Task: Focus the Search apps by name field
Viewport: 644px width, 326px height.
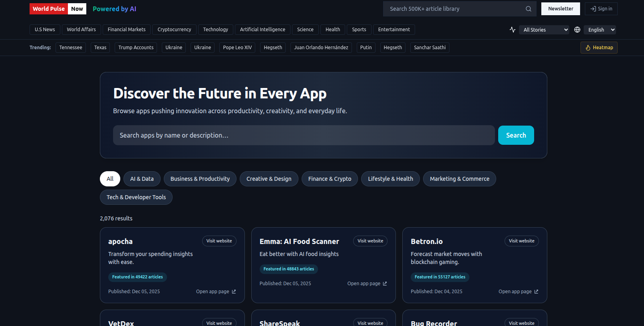Action: tap(304, 135)
